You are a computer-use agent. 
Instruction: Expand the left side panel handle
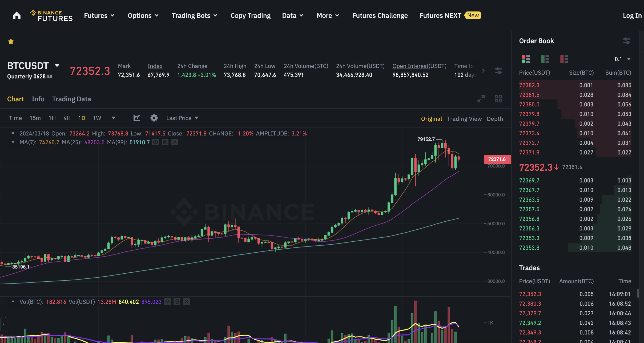(3, 324)
